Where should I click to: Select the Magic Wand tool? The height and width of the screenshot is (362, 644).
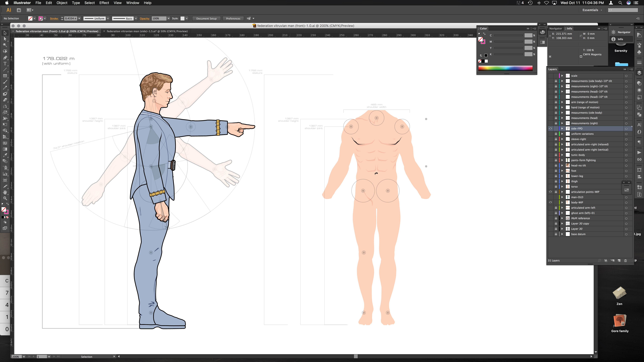pos(5,45)
